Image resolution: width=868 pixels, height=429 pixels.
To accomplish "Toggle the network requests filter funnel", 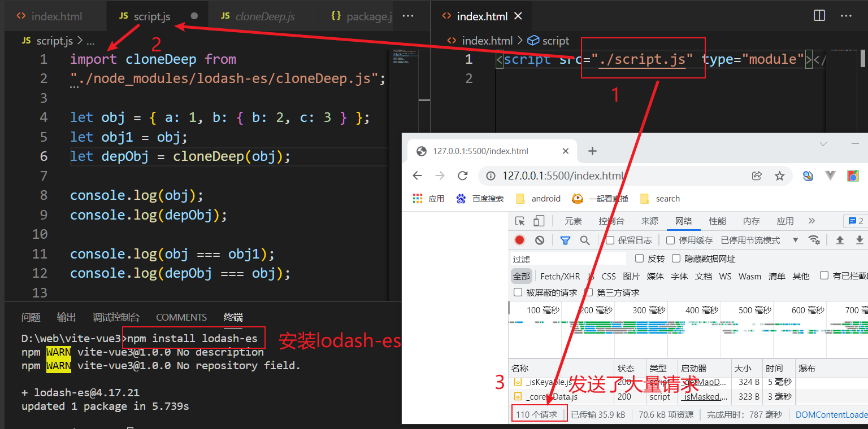I will coord(565,240).
